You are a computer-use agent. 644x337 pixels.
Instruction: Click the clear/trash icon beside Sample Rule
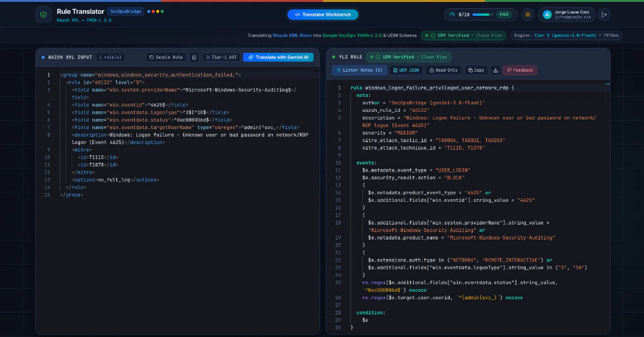194,57
